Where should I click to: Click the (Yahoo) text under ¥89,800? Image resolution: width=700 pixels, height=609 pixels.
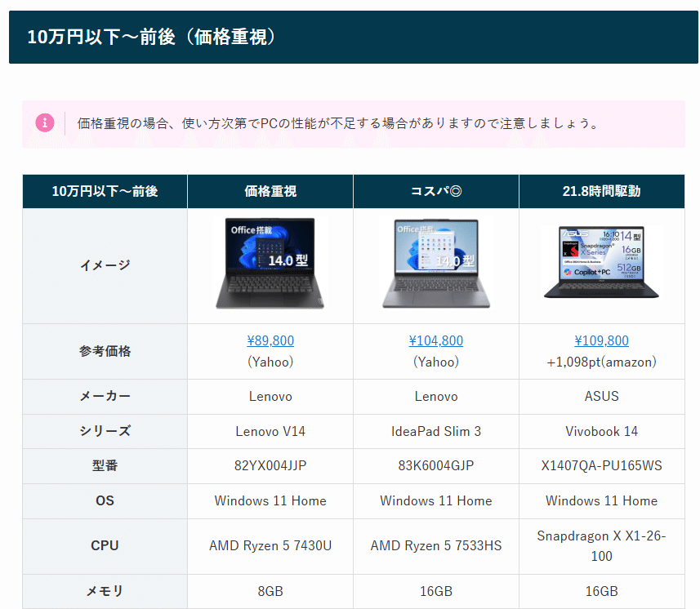tap(270, 362)
